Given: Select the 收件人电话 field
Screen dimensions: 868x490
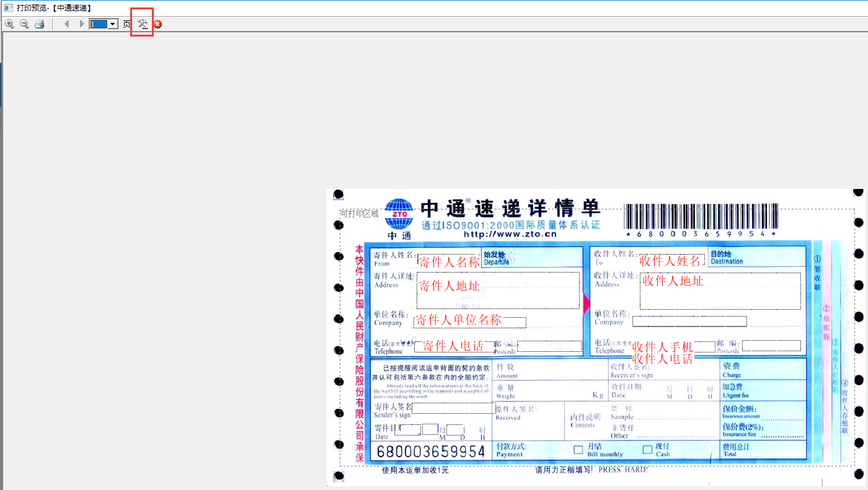Looking at the screenshot, I should (662, 359).
